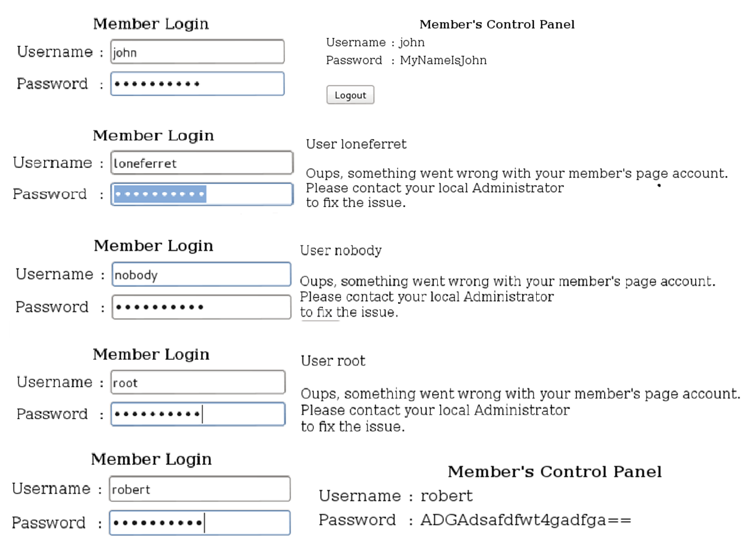Select the Username field containing "nobody"
The image size is (750, 560).
pos(201,274)
